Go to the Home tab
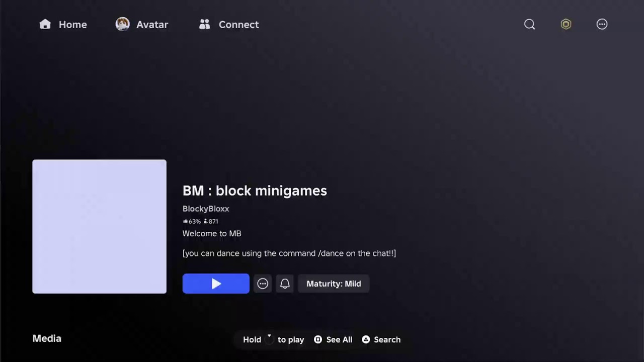The width and height of the screenshot is (644, 362). pos(63,25)
